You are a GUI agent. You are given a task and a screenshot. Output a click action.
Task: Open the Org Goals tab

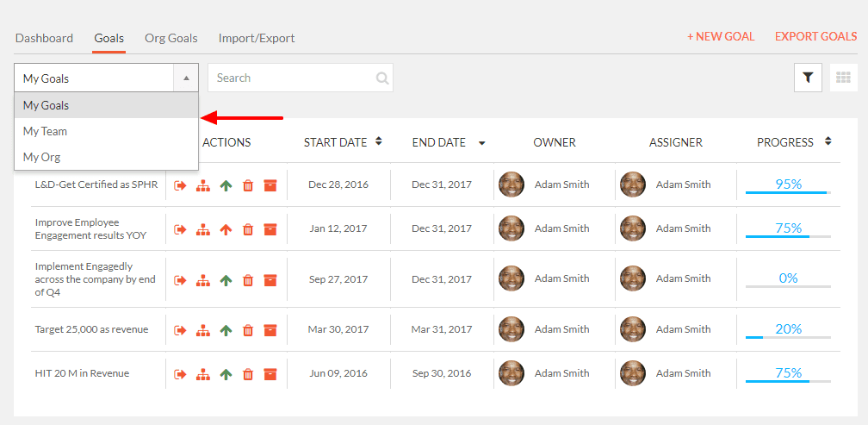point(171,38)
